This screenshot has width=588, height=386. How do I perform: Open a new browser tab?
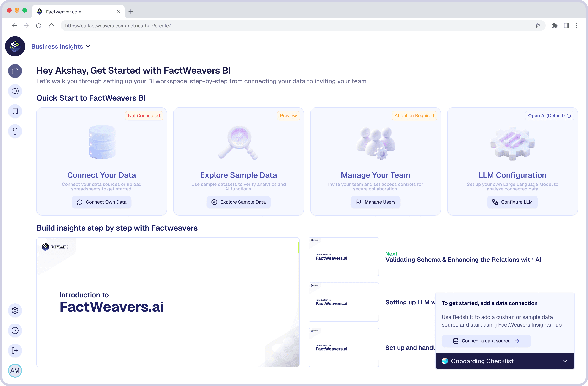[x=131, y=12]
